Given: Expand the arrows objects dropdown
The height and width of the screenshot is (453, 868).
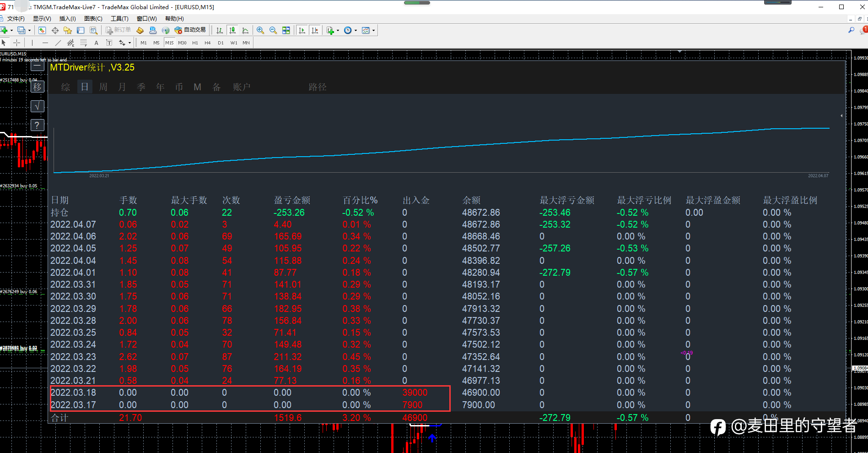Looking at the screenshot, I should [x=129, y=43].
